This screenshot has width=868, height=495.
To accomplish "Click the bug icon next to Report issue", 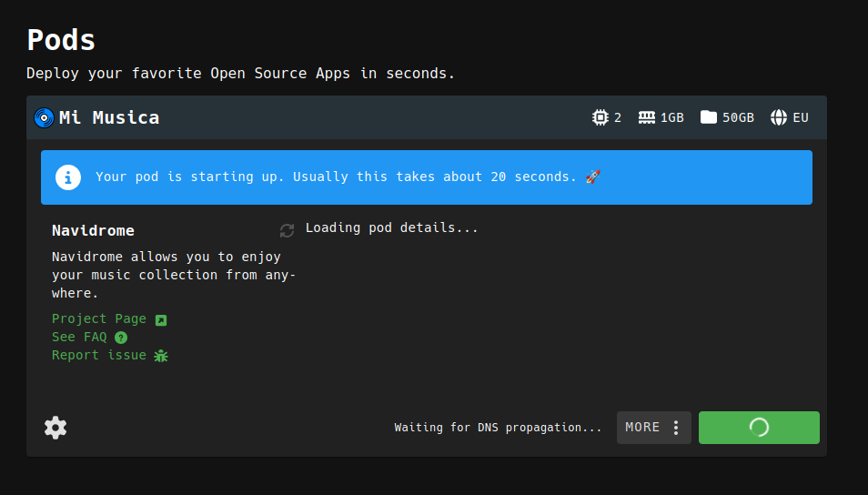I will tap(161, 356).
